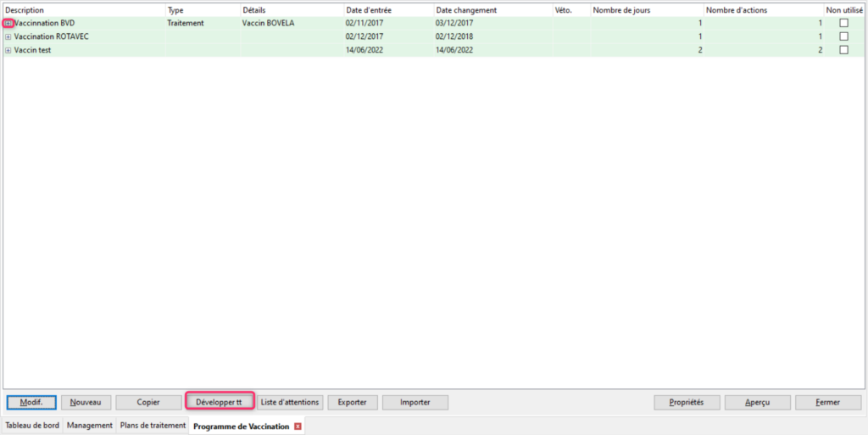Close the Programme de Vaccination tab
The height and width of the screenshot is (435, 868).
298,427
